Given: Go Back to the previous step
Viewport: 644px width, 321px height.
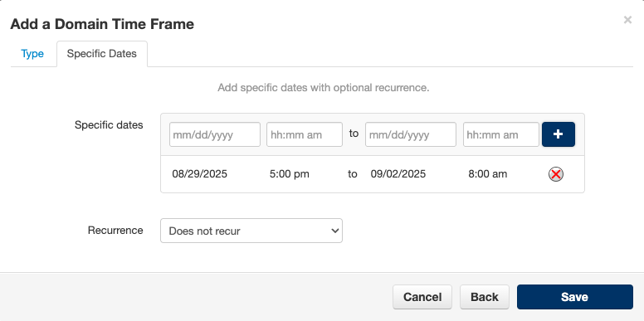Looking at the screenshot, I should 485,297.
